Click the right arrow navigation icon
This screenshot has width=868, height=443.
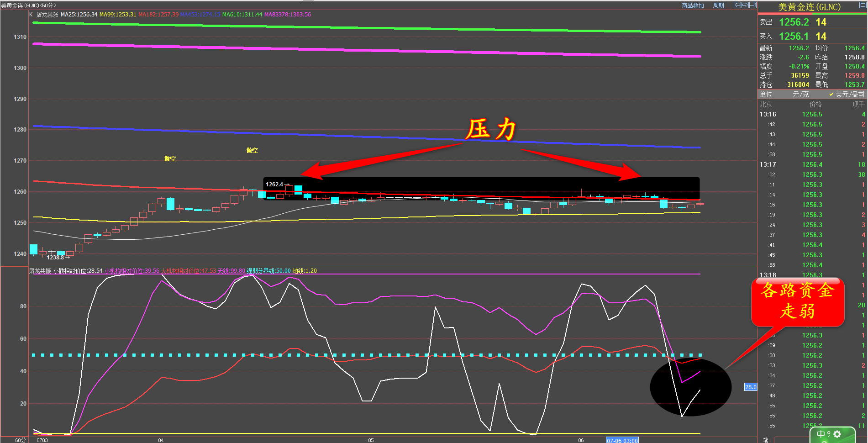coord(745,5)
